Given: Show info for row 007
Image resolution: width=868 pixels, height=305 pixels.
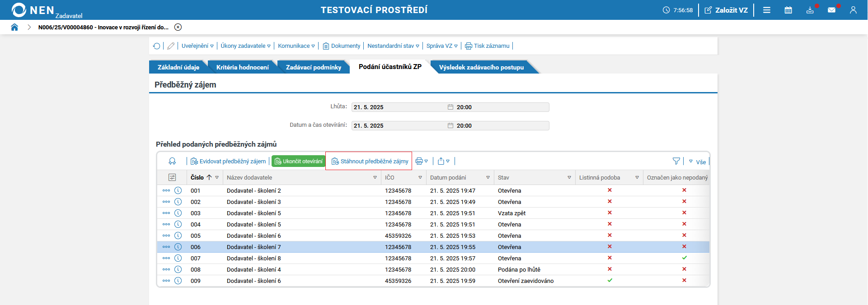Looking at the screenshot, I should (x=178, y=258).
